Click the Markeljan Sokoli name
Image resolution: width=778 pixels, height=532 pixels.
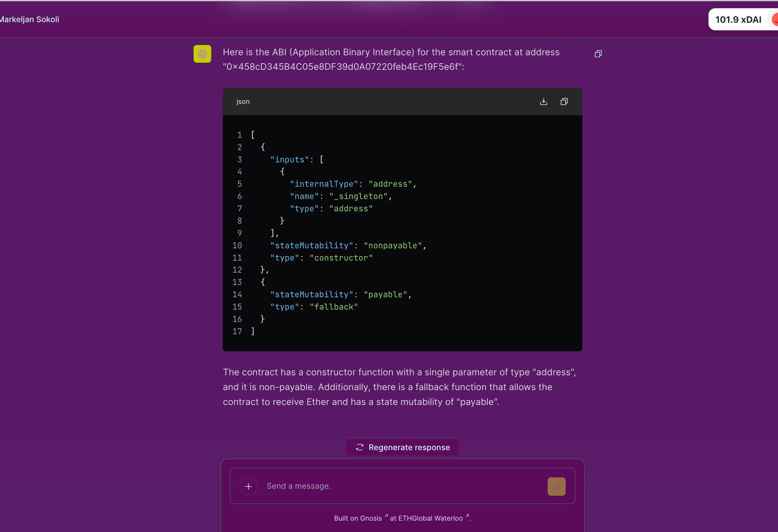pyautogui.click(x=29, y=19)
